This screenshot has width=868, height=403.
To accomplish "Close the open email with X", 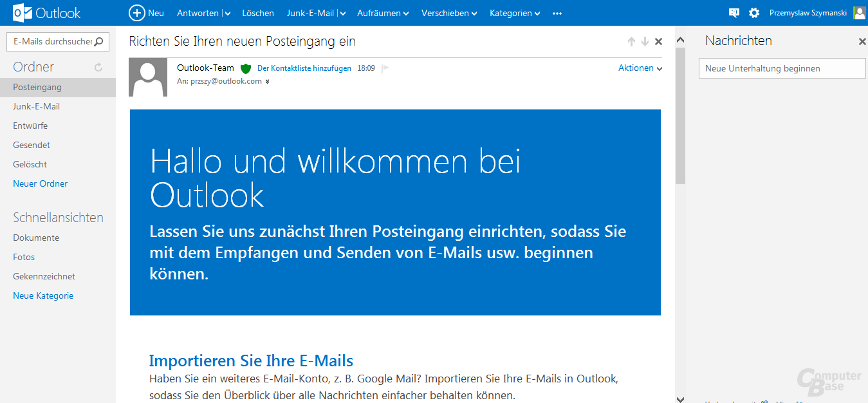I will click(x=658, y=42).
